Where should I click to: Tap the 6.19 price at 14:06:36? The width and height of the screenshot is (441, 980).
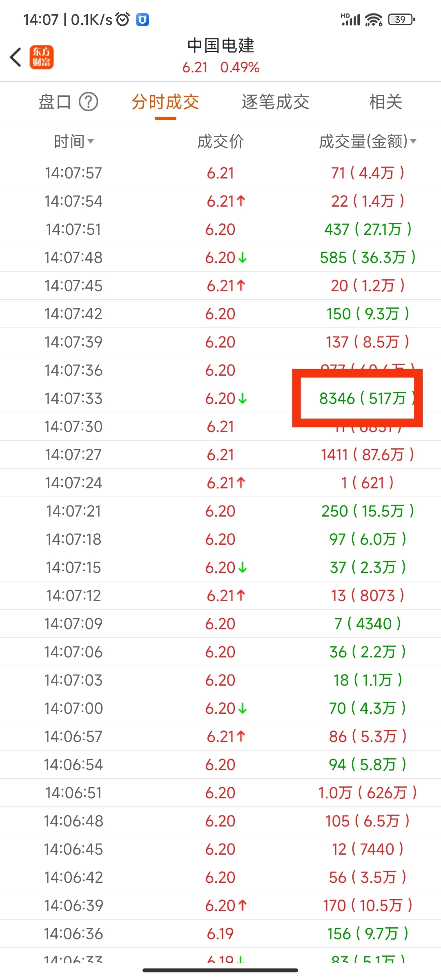(220, 934)
